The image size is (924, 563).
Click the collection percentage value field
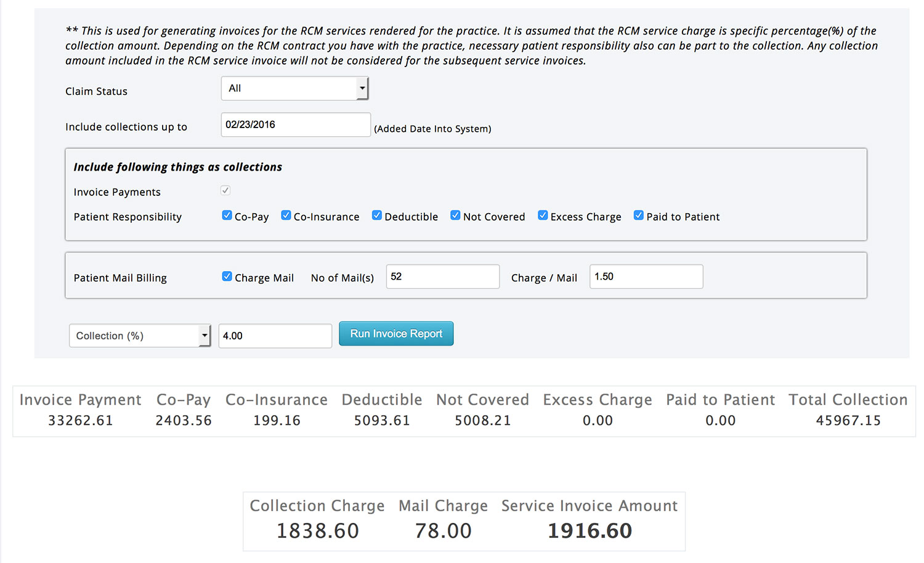click(275, 336)
